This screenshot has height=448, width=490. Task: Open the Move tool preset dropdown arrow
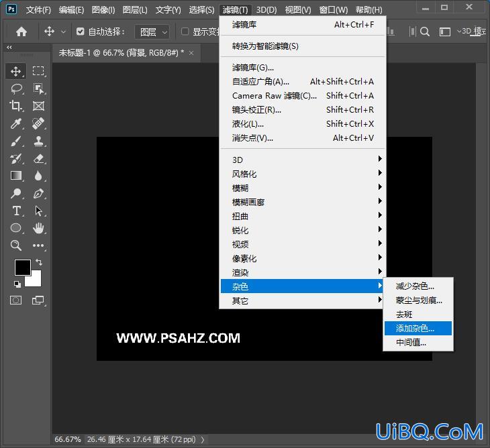64,32
